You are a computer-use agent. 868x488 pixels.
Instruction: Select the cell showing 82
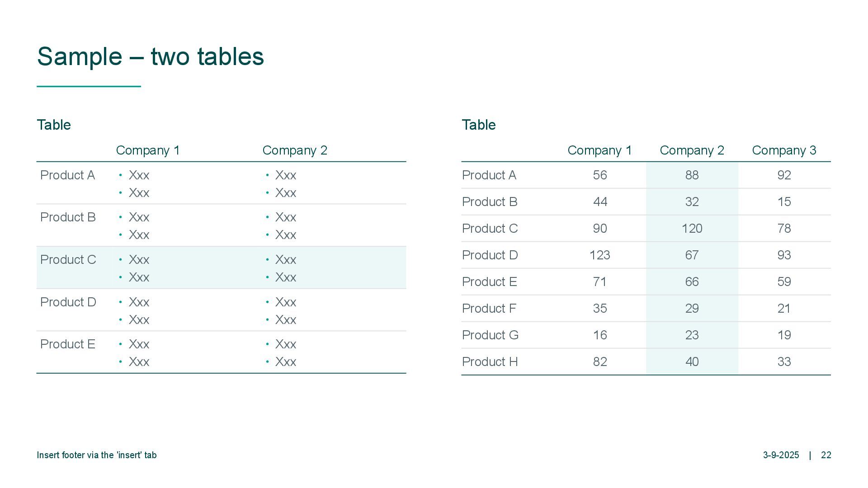pos(599,362)
